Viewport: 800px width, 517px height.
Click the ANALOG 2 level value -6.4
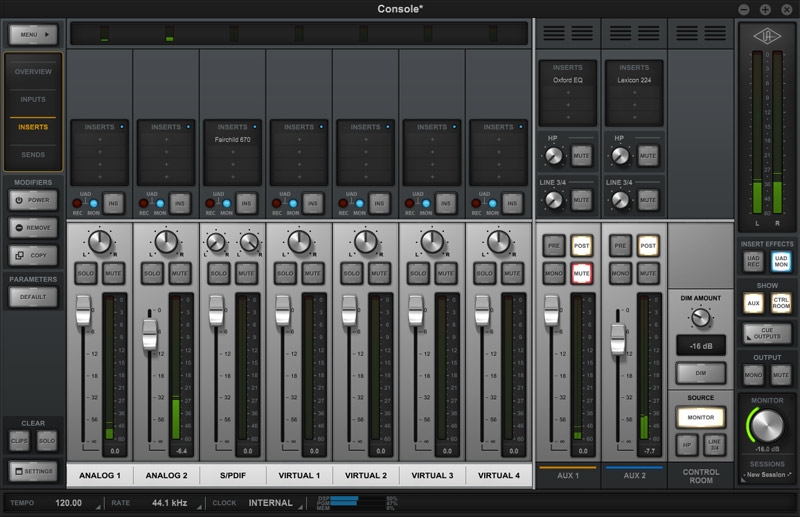pos(181,451)
